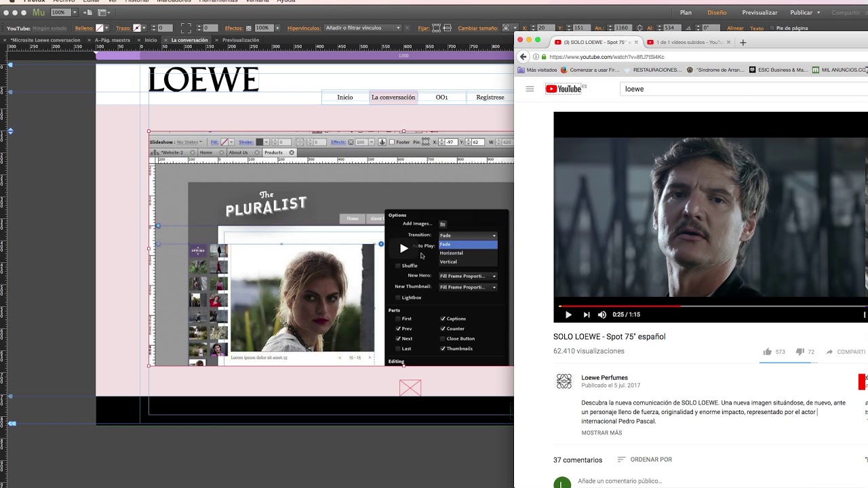The image size is (868, 488).
Task: Uncheck the Thumbnails checkbox
Action: [x=443, y=348]
